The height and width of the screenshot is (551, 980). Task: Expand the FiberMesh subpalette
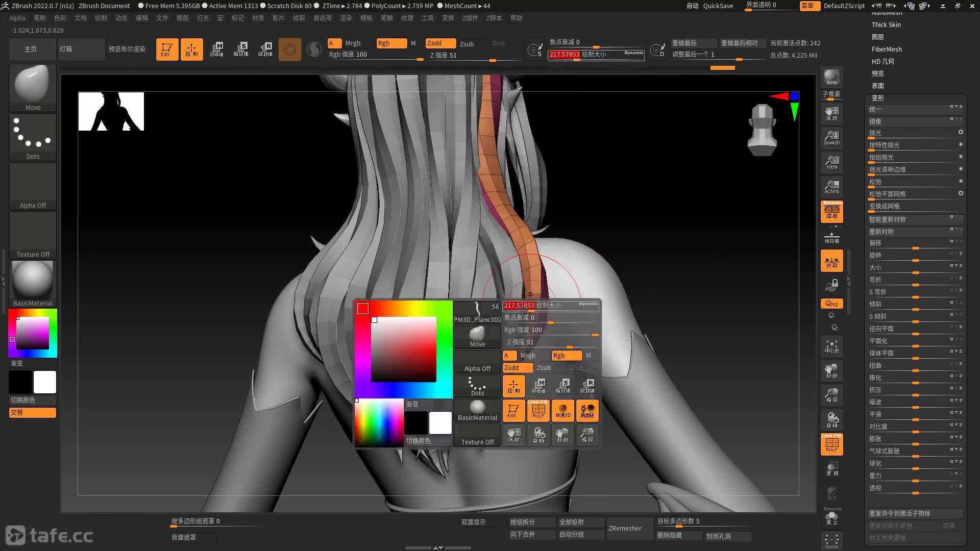tap(887, 49)
